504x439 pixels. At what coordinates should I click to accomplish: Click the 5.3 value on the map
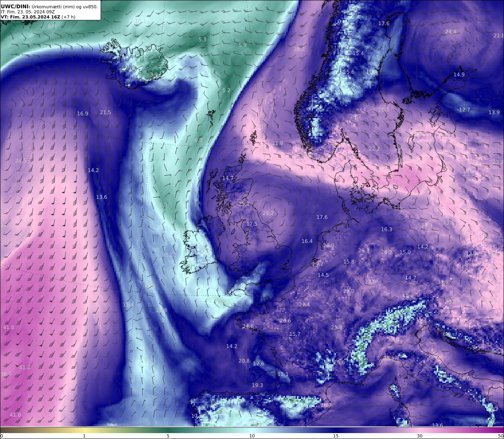(202, 39)
